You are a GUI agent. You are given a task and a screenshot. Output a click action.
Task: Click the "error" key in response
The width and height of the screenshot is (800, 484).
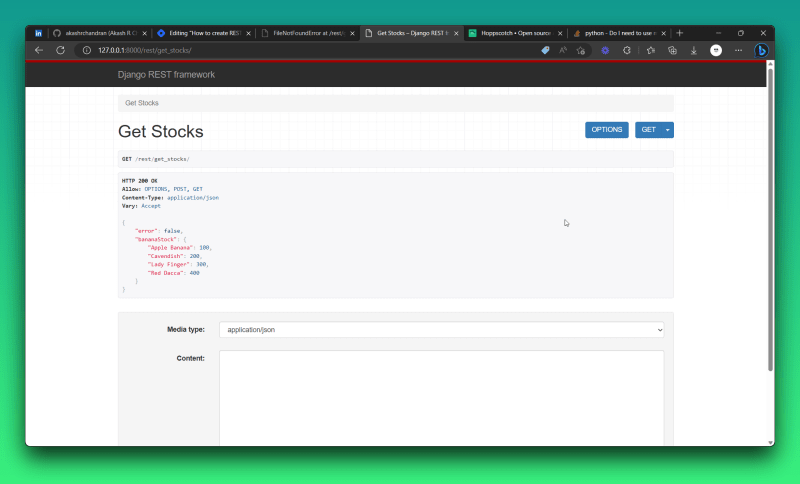coord(146,231)
